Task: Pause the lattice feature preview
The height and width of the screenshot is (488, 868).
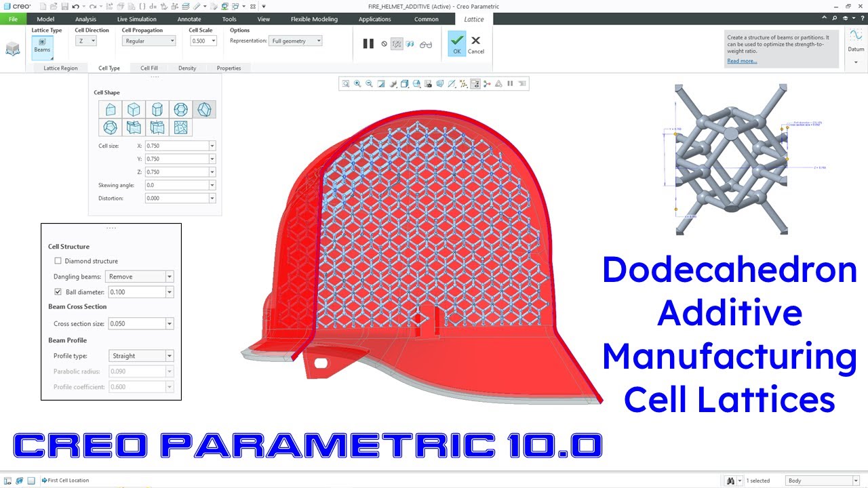Action: [368, 43]
